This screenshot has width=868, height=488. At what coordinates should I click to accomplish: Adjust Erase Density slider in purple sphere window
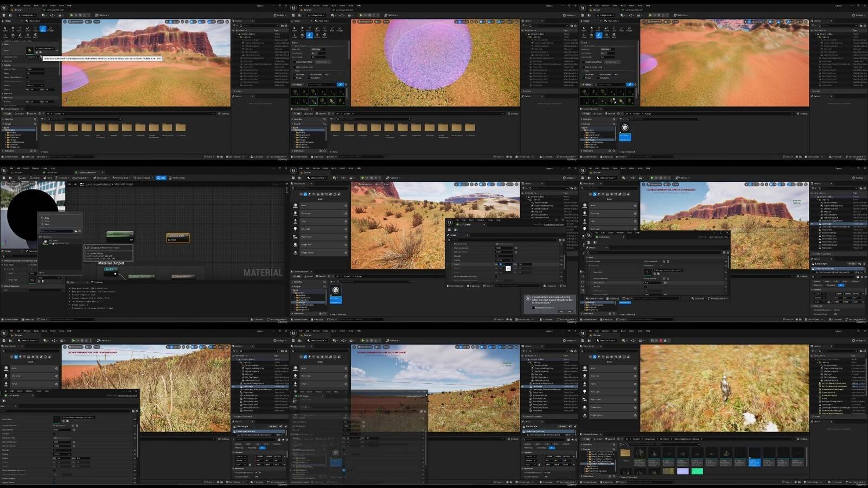(318, 57)
